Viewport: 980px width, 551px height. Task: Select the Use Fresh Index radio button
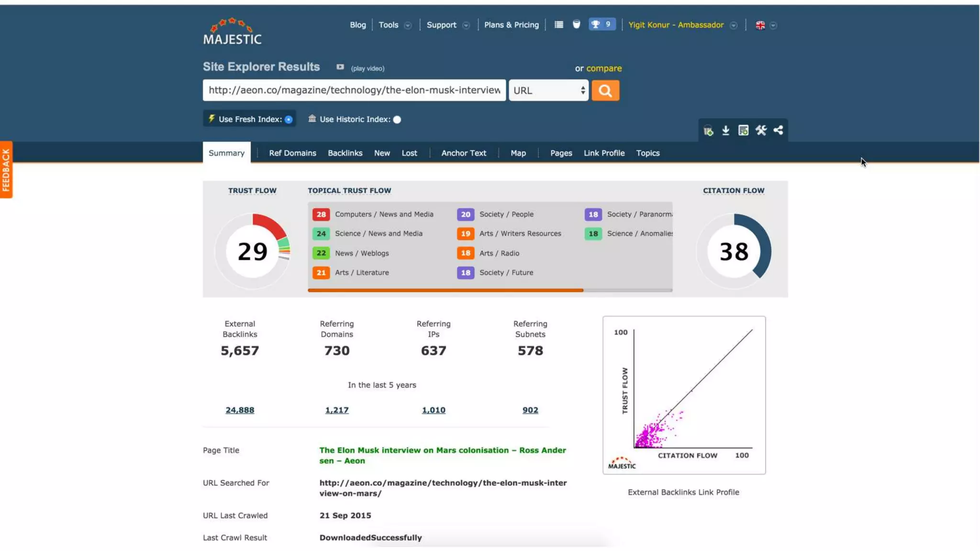pyautogui.click(x=289, y=120)
